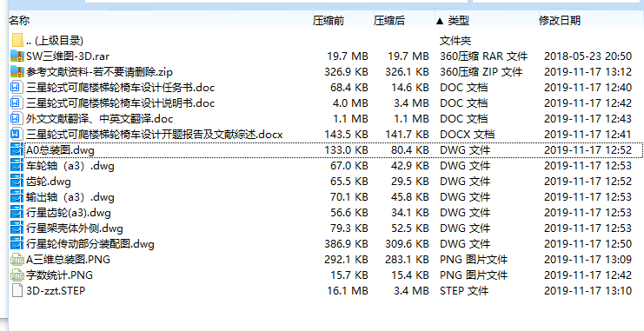The image size is (644, 331).
Task: Sort by the 类型 column arrow
Action: (440, 21)
